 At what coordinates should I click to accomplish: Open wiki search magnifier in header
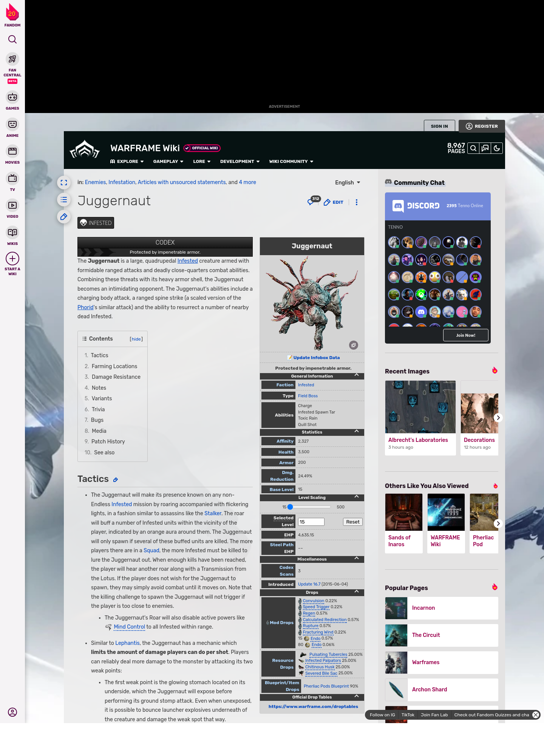tap(473, 148)
